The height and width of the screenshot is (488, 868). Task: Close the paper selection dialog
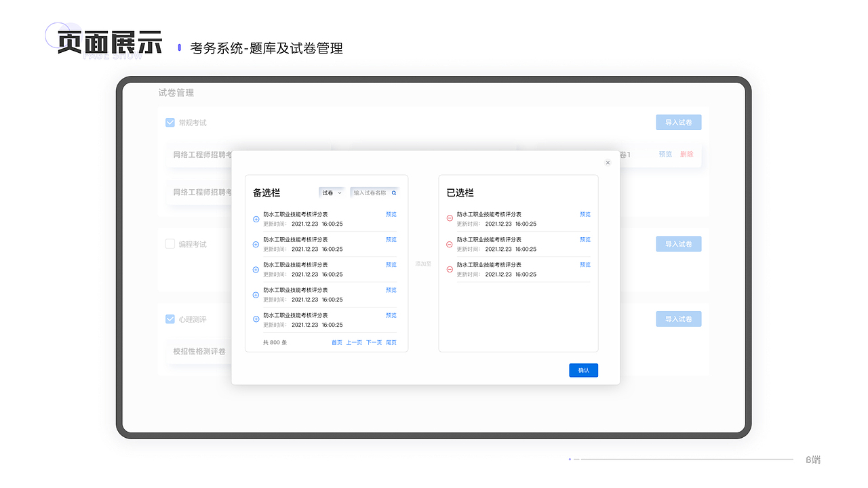[x=608, y=163]
